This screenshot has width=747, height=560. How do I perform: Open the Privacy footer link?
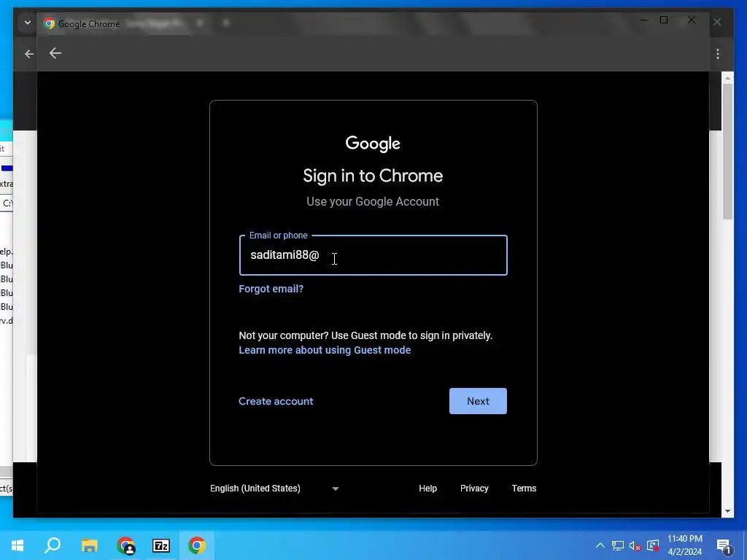[x=474, y=489]
